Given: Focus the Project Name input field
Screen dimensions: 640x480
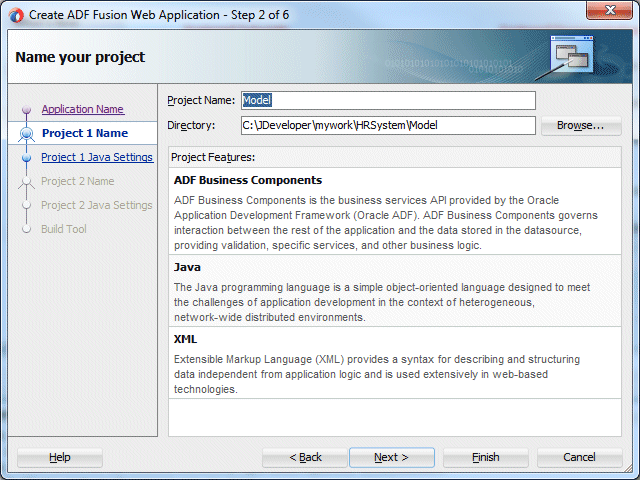Looking at the screenshot, I should (x=388, y=100).
